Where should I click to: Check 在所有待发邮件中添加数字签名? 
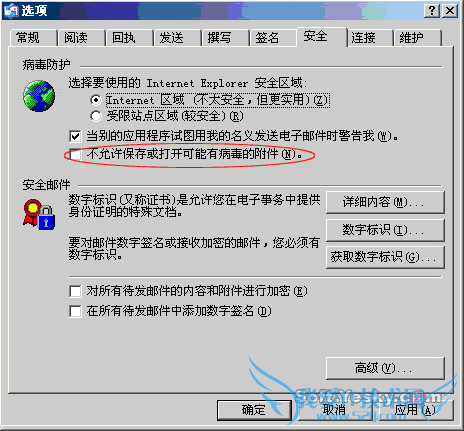(x=75, y=311)
